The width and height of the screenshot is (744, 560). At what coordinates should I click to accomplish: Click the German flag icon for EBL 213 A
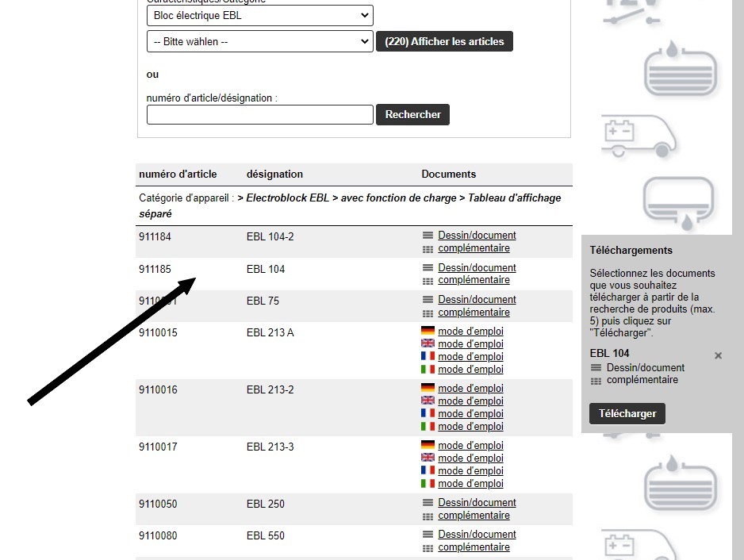[x=428, y=332]
